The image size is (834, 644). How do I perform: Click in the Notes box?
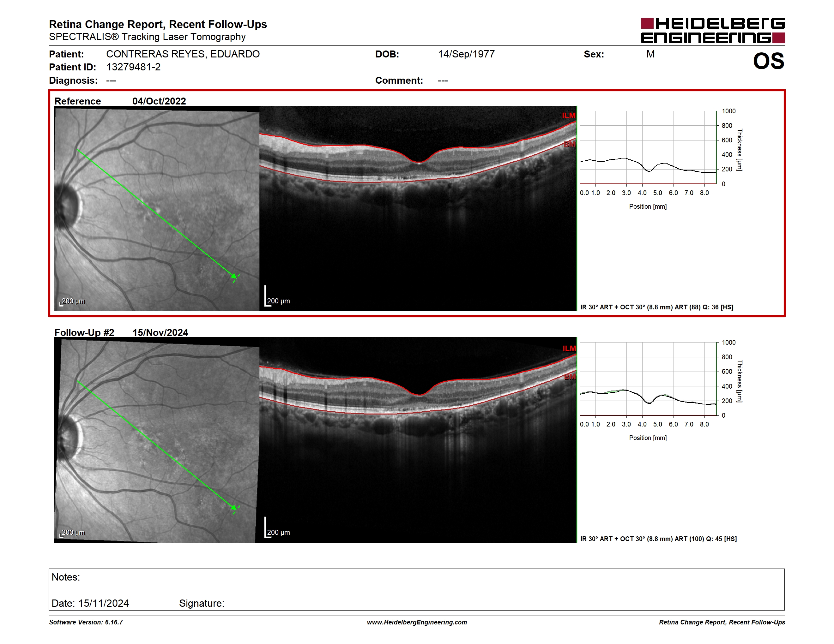(x=417, y=590)
